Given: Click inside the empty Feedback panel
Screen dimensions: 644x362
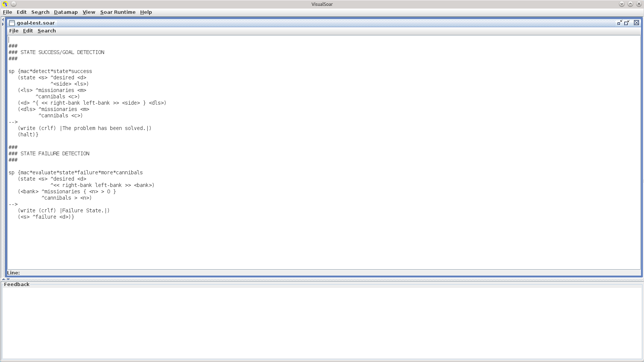Looking at the screenshot, I should coord(321,322).
